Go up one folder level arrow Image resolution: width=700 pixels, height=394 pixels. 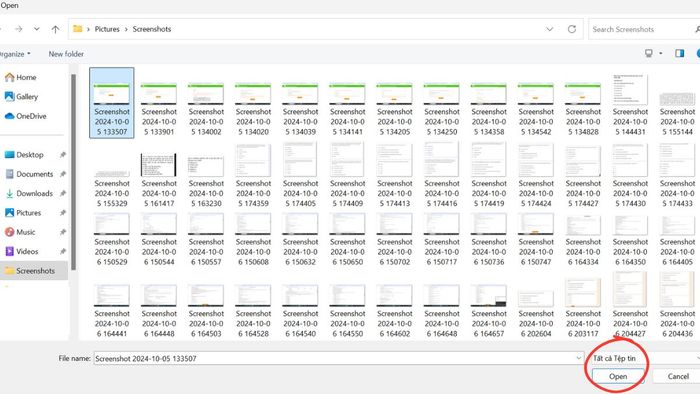55,29
